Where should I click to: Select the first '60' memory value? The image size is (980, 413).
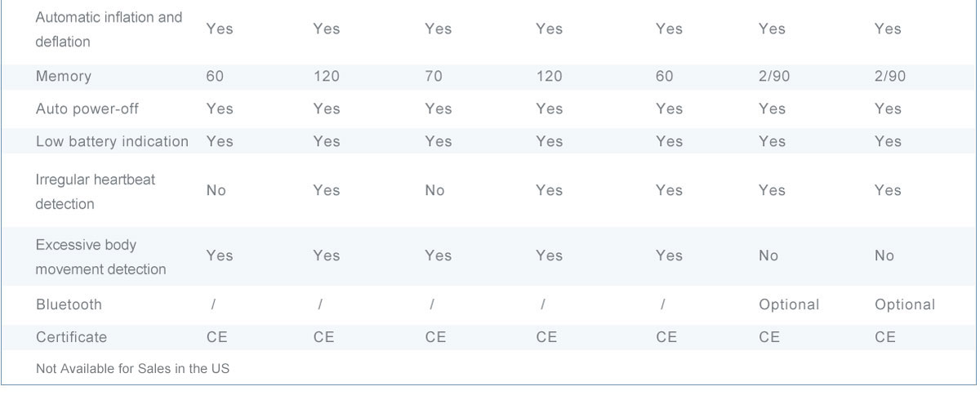coord(215,76)
